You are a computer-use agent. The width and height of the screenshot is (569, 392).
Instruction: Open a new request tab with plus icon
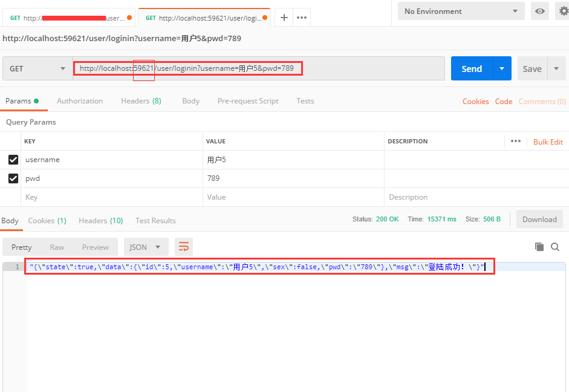point(284,18)
